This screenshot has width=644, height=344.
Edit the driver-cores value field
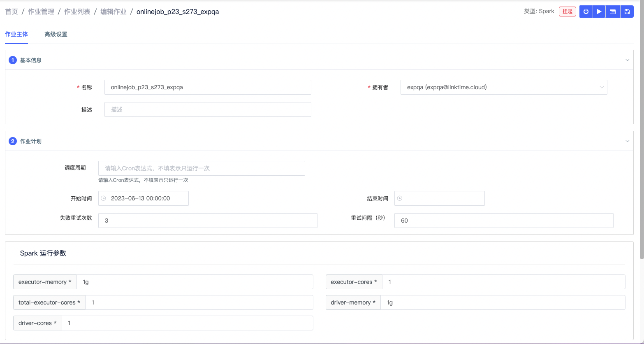coord(188,323)
